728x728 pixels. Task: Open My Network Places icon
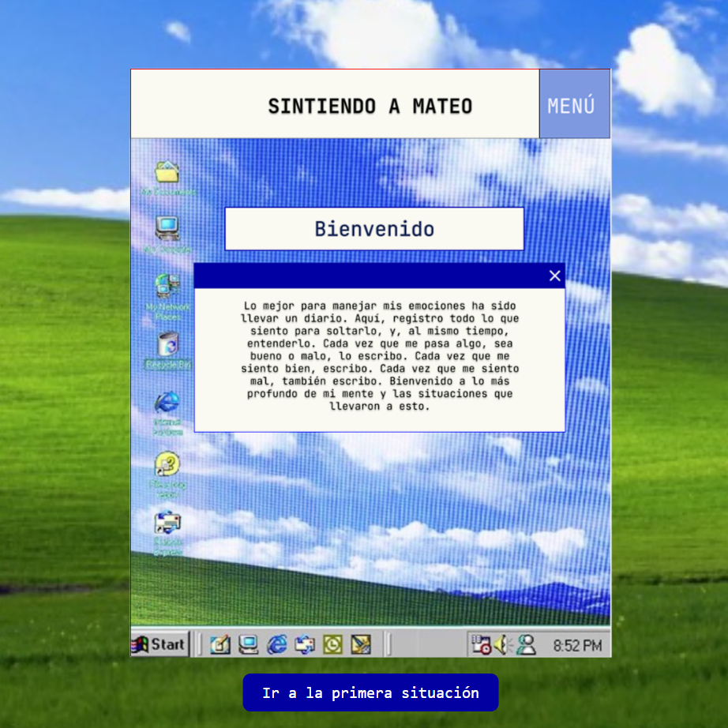167,287
